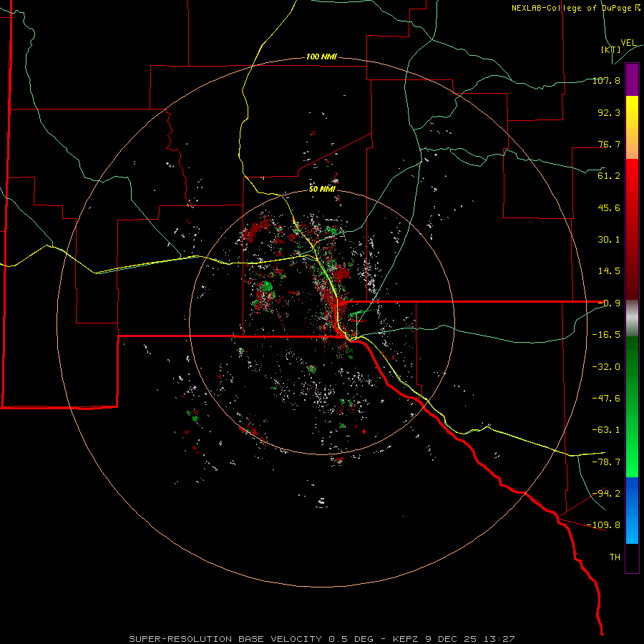644x644 pixels.
Task: Click the -94.2 value on velocity scale
Action: pos(608,493)
